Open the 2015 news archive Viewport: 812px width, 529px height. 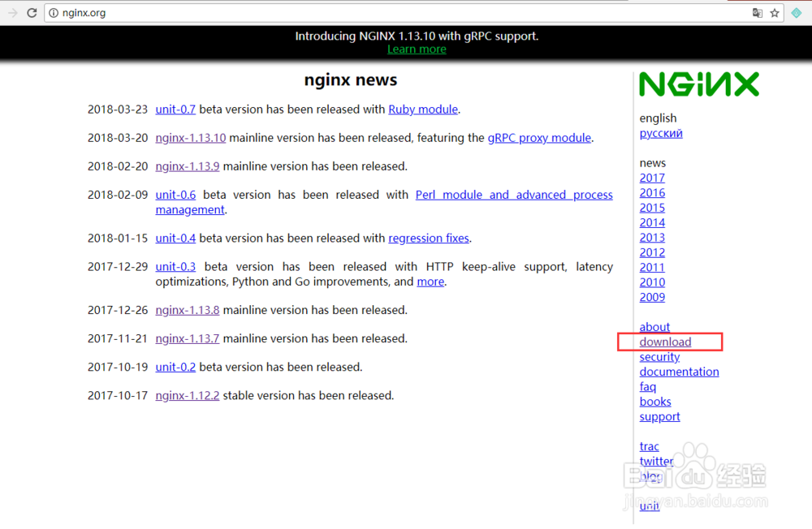[652, 208]
